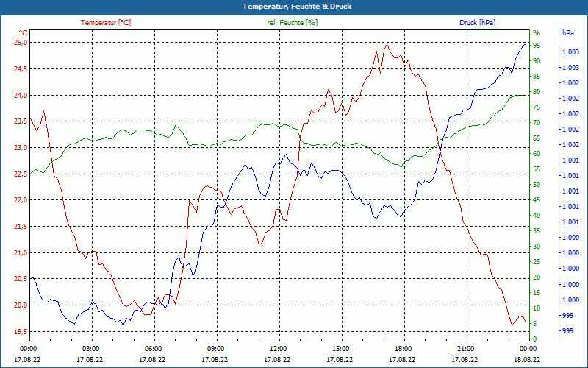Click the 21,0 temperature axis value
The image size is (588, 368).
point(21,252)
